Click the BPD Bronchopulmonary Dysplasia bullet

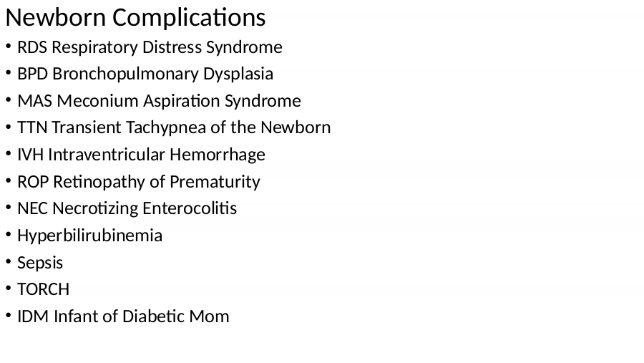tap(145, 74)
